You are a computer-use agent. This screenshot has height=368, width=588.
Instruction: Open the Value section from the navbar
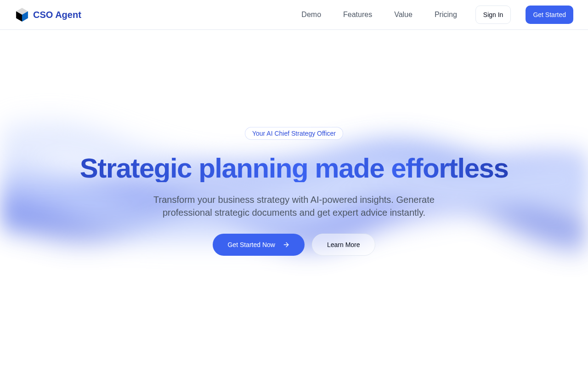[x=403, y=14]
